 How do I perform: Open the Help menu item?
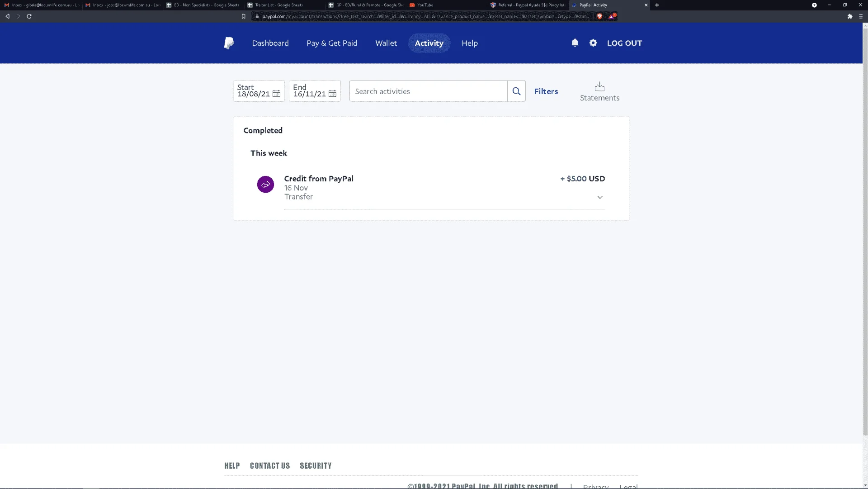pyautogui.click(x=470, y=43)
